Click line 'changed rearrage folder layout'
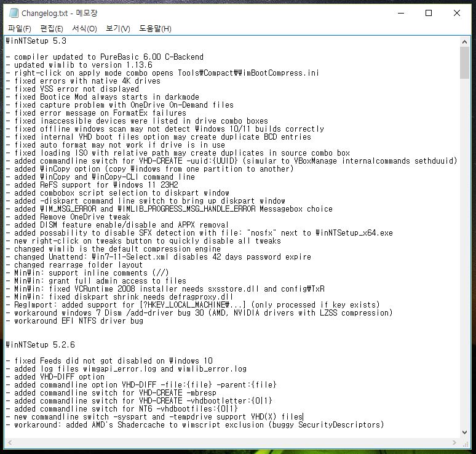This screenshot has height=454, width=476. tap(74, 265)
